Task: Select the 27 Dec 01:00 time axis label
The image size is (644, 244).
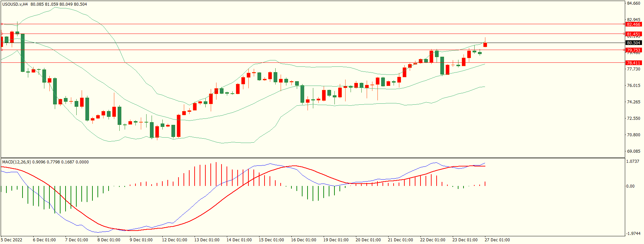Action: coord(497,240)
